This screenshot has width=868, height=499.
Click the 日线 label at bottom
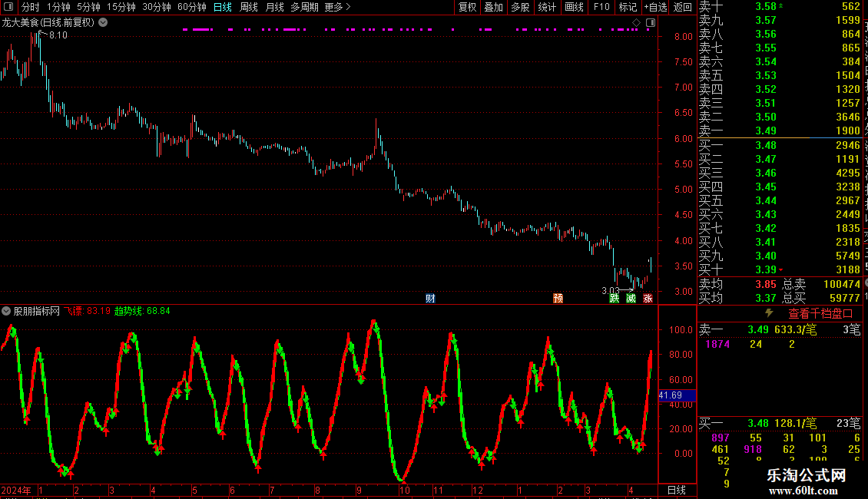point(677,490)
